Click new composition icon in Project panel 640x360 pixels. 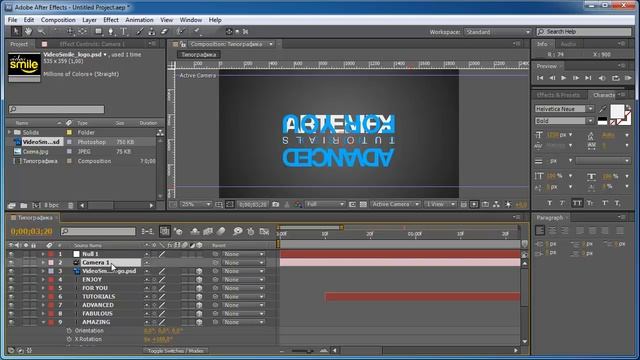[36, 205]
